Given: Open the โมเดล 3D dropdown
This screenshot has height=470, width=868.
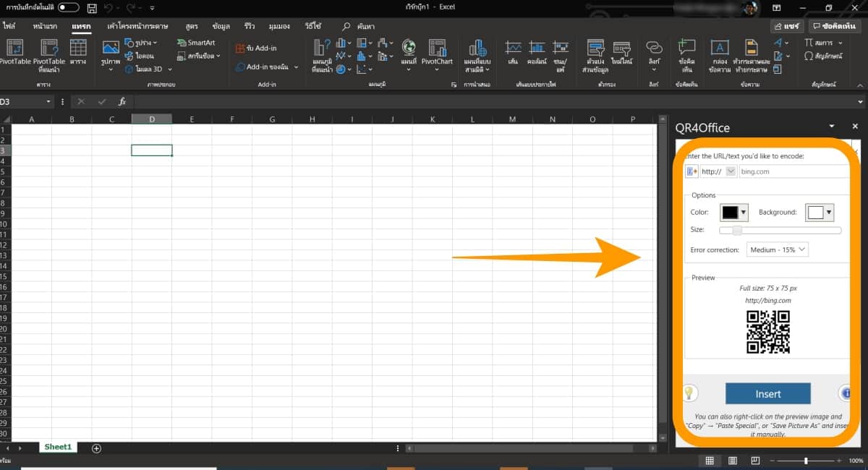Looking at the screenshot, I should pos(148,69).
